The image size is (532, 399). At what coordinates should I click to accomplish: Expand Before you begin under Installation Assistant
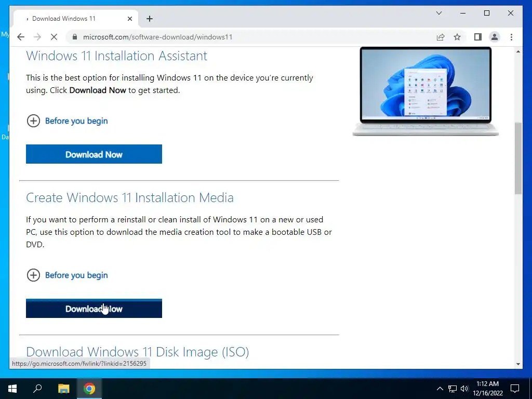click(67, 121)
